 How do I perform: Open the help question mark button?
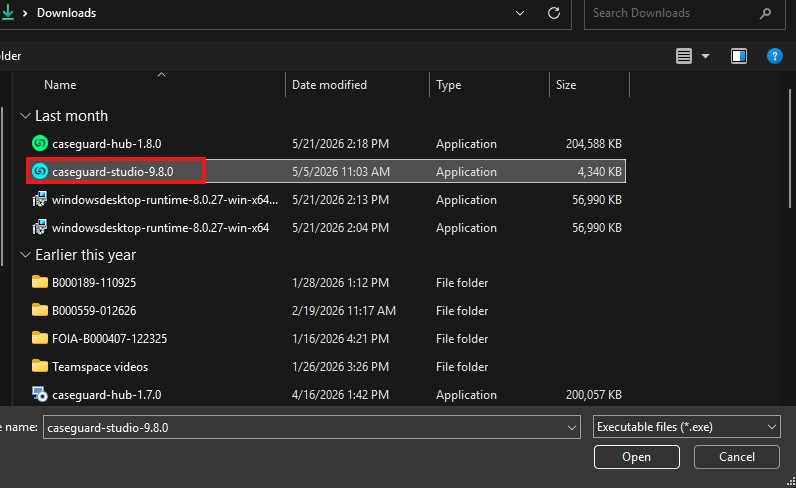pyautogui.click(x=774, y=56)
